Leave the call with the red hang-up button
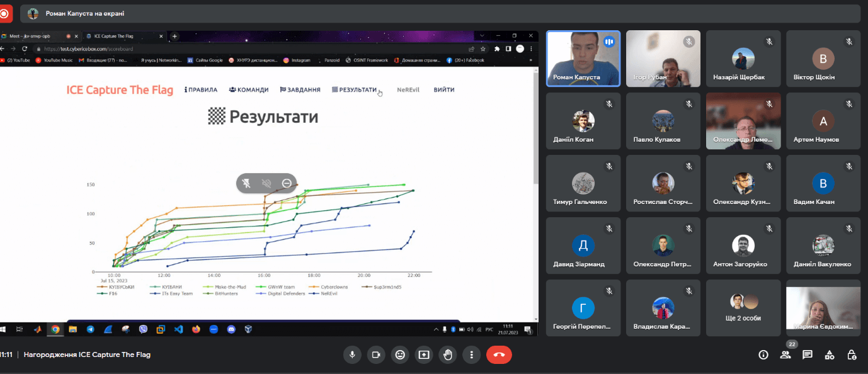Image resolution: width=868 pixels, height=374 pixels. (x=499, y=354)
